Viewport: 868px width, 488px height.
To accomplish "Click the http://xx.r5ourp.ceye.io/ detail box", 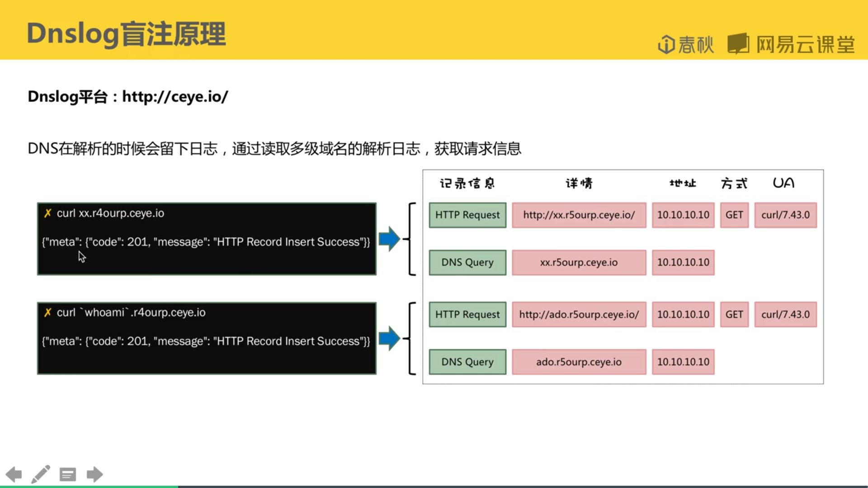I will (579, 215).
